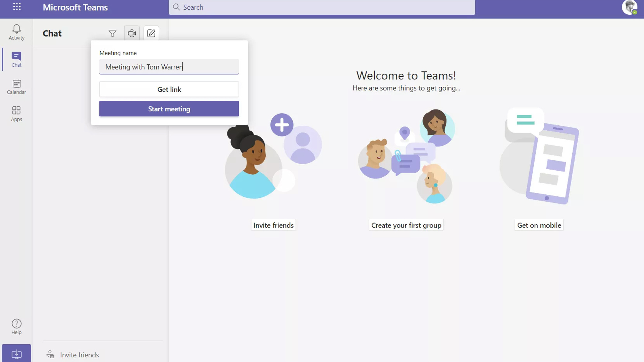Click the Invite friends center option
The image size is (644, 362).
[273, 225]
